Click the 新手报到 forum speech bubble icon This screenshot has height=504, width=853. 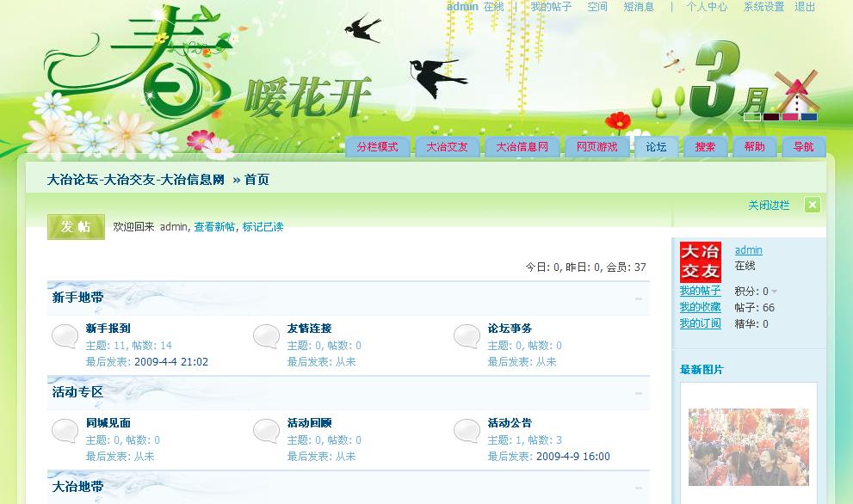pos(65,336)
